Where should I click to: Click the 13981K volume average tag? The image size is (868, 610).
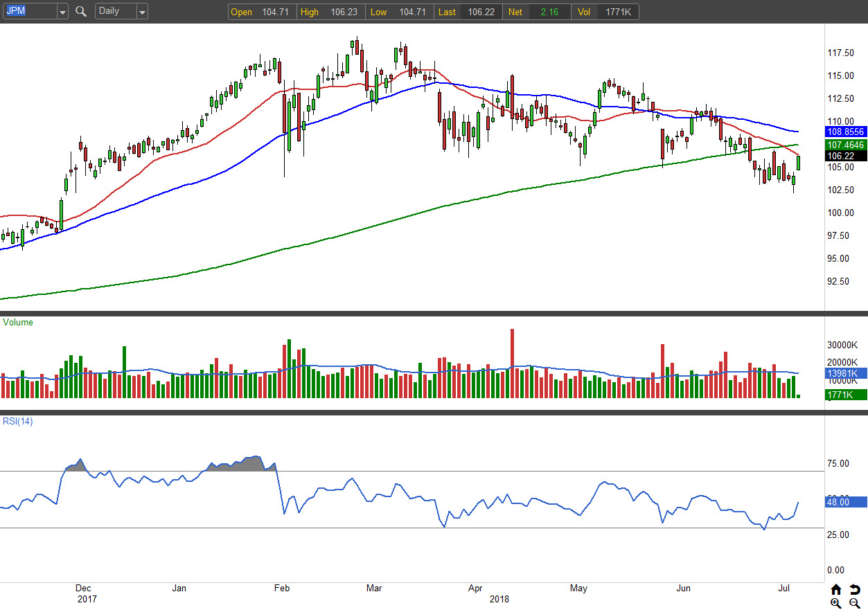click(x=842, y=373)
